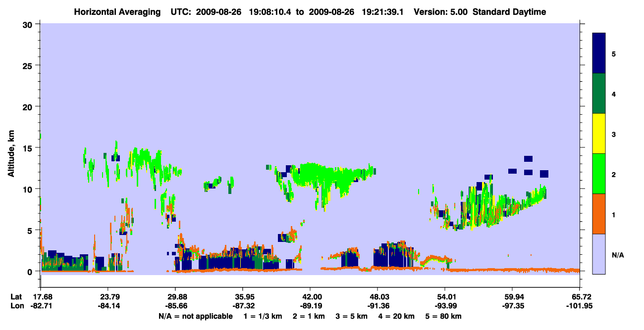Click the 'Lat' row label
The image size is (644, 330).
tap(16, 297)
